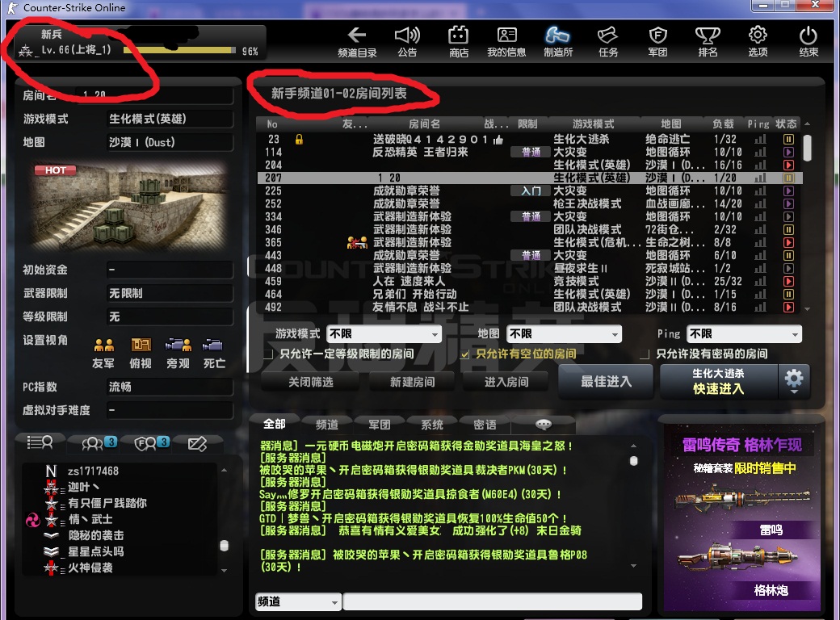Viewport: 840px width, 620px height.
Task: Select player 有只僵尸践踏你
Action: click(x=107, y=503)
